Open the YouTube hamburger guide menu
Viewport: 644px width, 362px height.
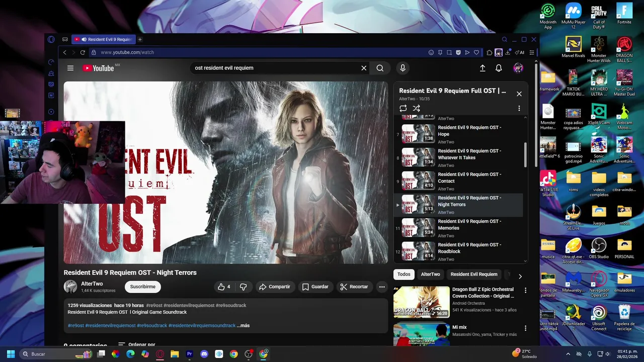[x=70, y=68]
